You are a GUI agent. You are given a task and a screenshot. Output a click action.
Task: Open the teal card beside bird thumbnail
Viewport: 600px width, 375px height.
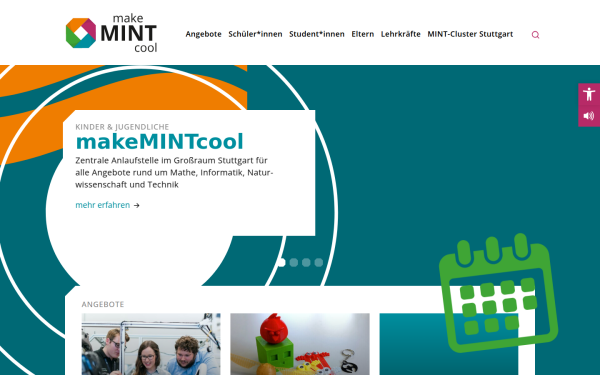tap(449, 344)
